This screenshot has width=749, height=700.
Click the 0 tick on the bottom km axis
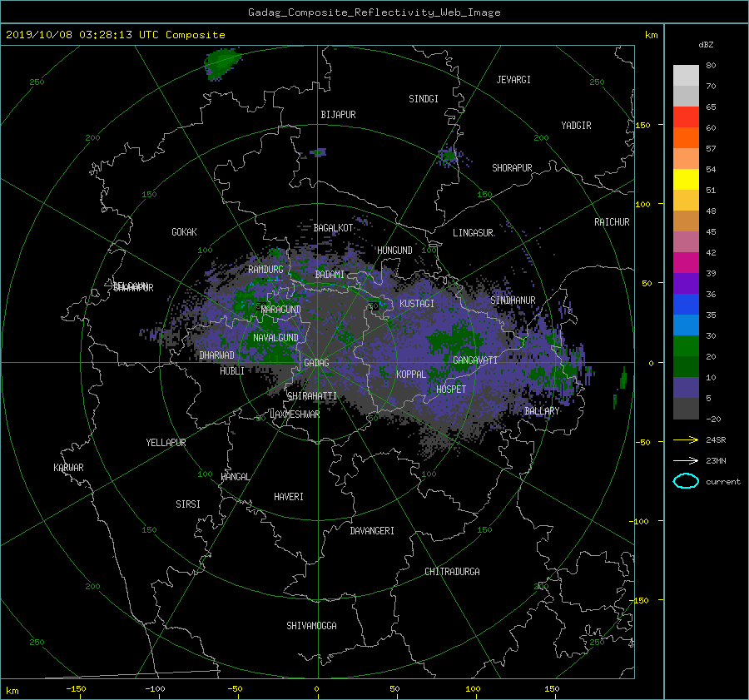click(x=316, y=688)
